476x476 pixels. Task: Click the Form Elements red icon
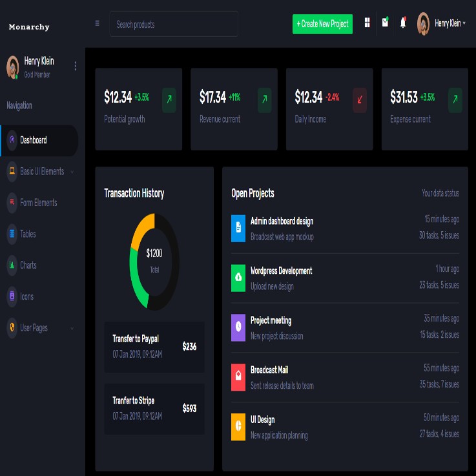(12, 203)
